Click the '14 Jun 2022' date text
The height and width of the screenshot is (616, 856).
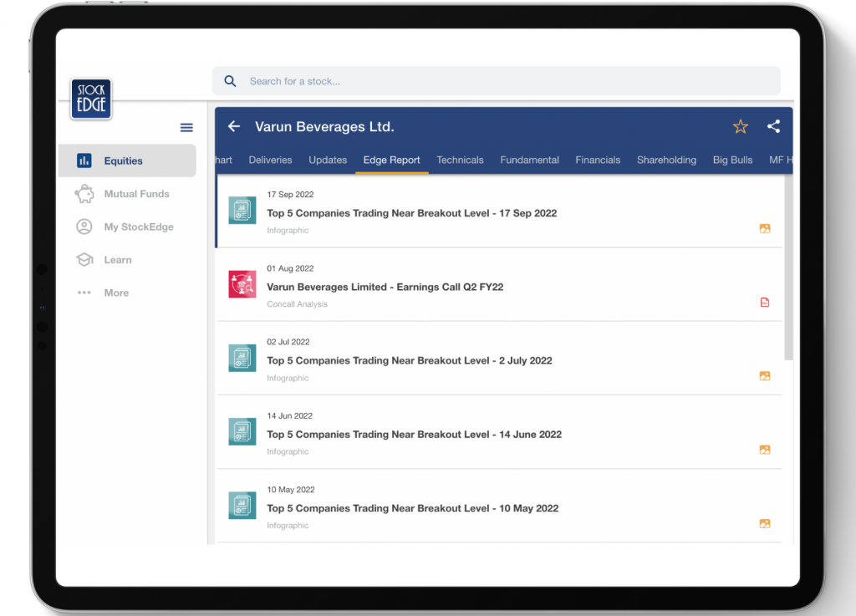290,415
